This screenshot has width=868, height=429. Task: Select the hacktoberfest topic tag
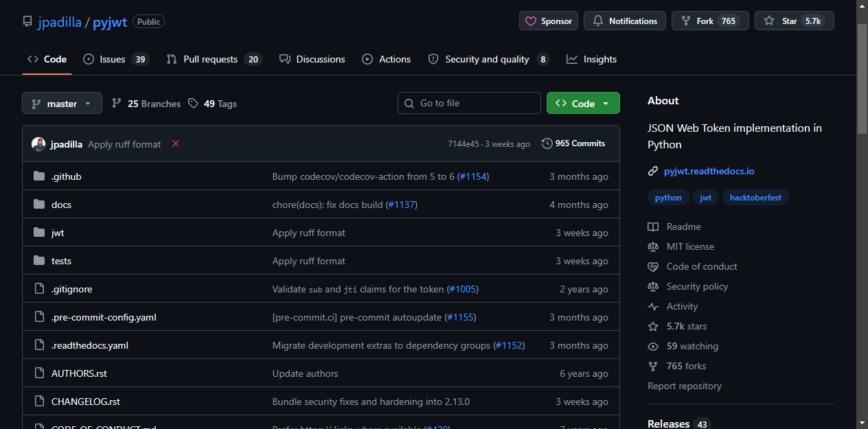(x=755, y=198)
